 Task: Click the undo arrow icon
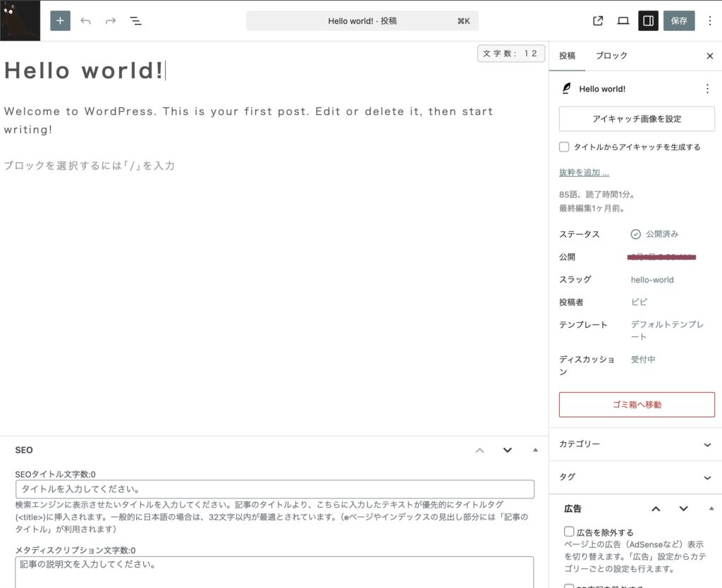86,21
